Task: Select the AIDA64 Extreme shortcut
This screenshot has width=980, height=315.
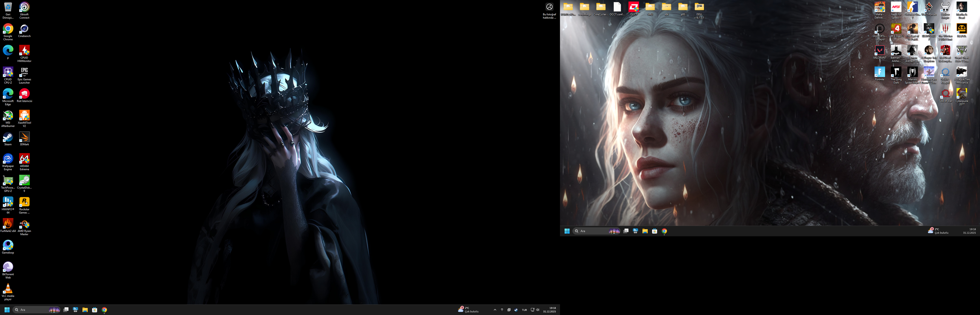Action: 24,162
